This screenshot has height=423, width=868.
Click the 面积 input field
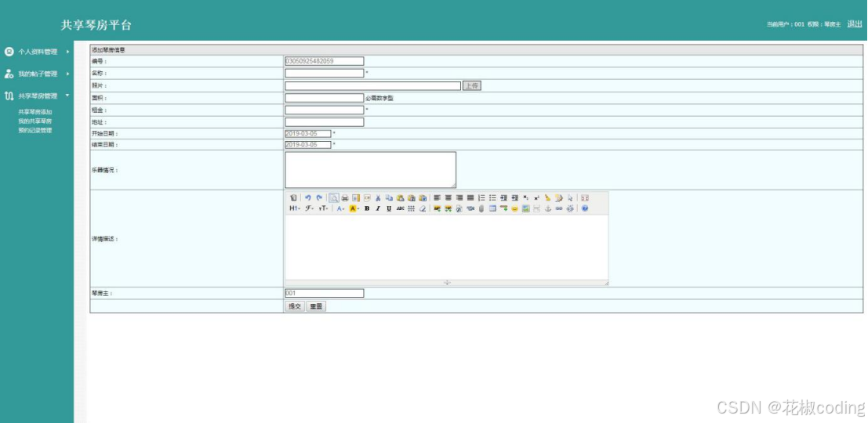click(325, 98)
